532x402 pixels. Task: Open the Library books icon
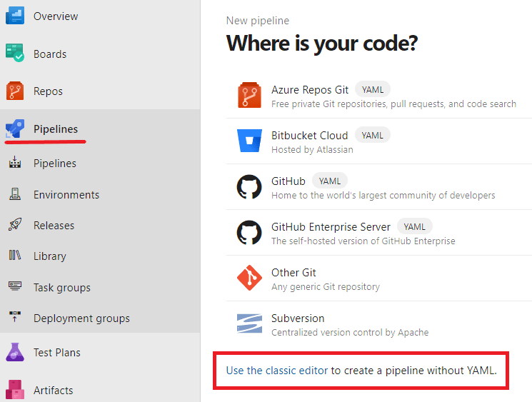(x=15, y=256)
